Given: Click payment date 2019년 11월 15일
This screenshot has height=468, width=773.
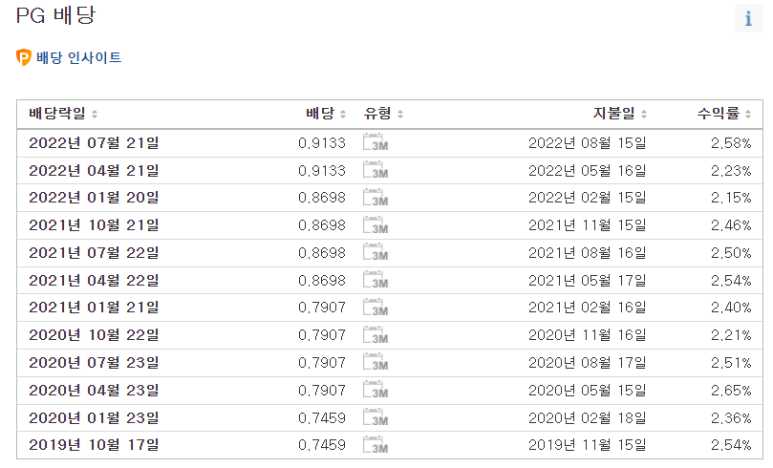Looking at the screenshot, I should point(587,445).
